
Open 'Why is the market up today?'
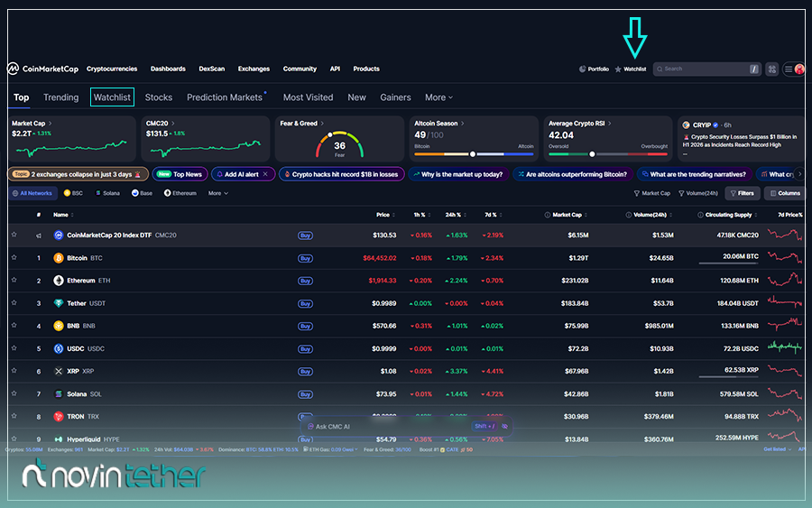(x=458, y=174)
